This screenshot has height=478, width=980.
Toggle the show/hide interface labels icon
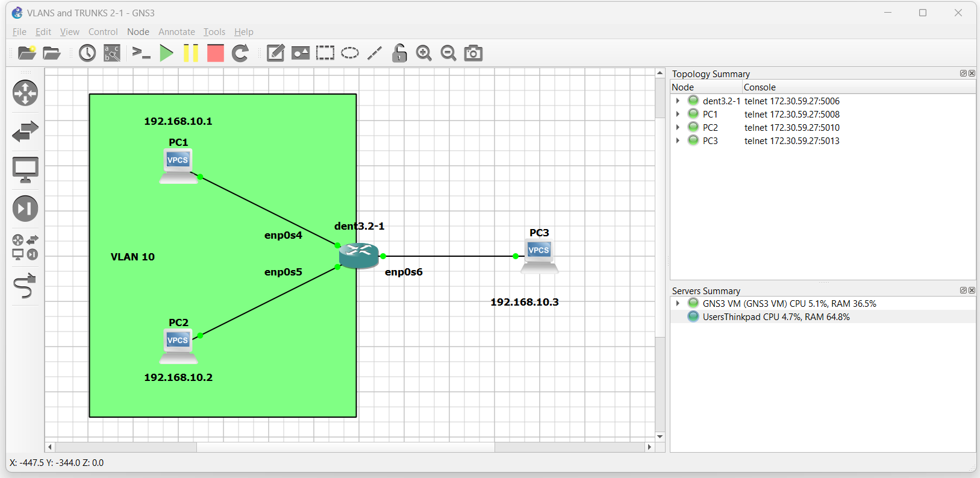pos(112,53)
